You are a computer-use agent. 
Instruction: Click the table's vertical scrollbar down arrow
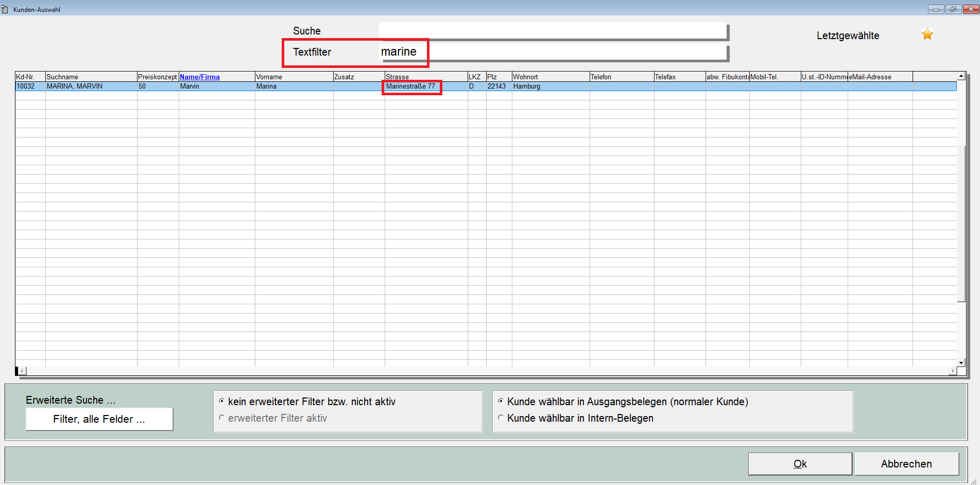pos(961,362)
